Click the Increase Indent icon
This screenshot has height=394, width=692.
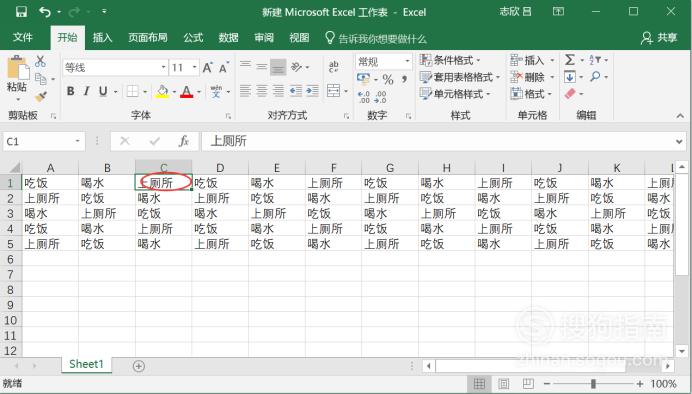pyautogui.click(x=312, y=91)
